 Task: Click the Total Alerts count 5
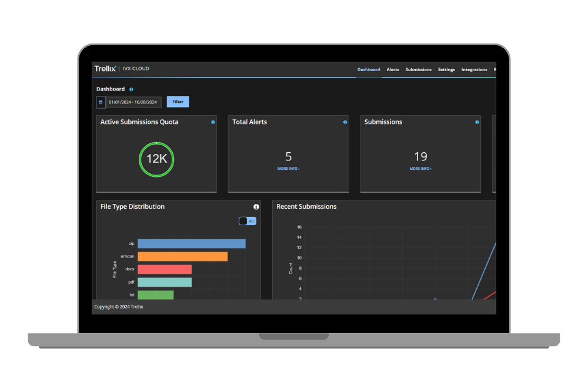[x=288, y=157]
